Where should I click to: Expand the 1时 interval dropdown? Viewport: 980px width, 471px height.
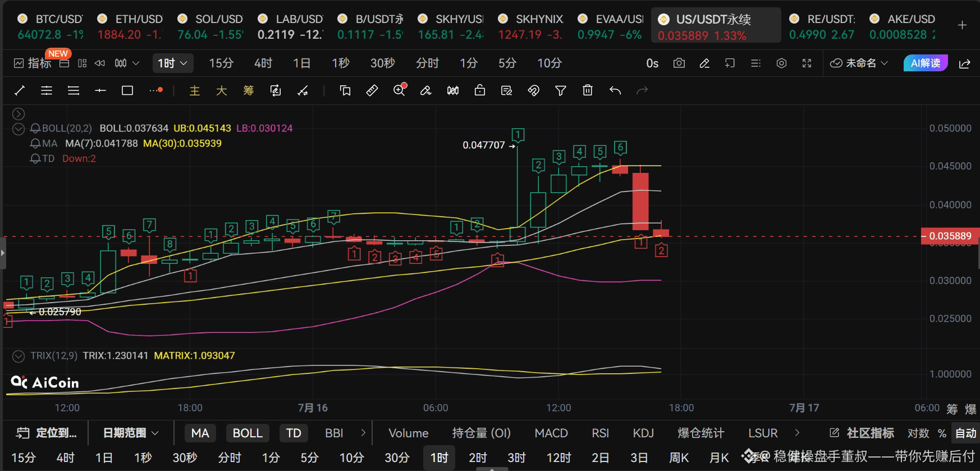pos(172,63)
